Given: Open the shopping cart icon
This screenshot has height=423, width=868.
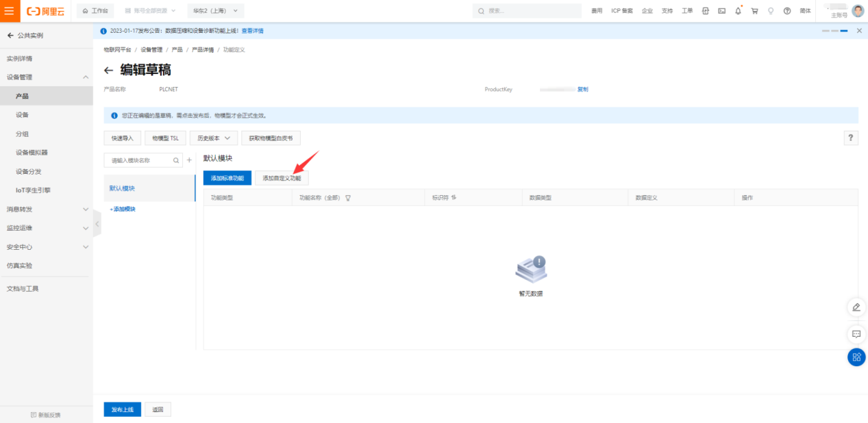Looking at the screenshot, I should click(754, 11).
